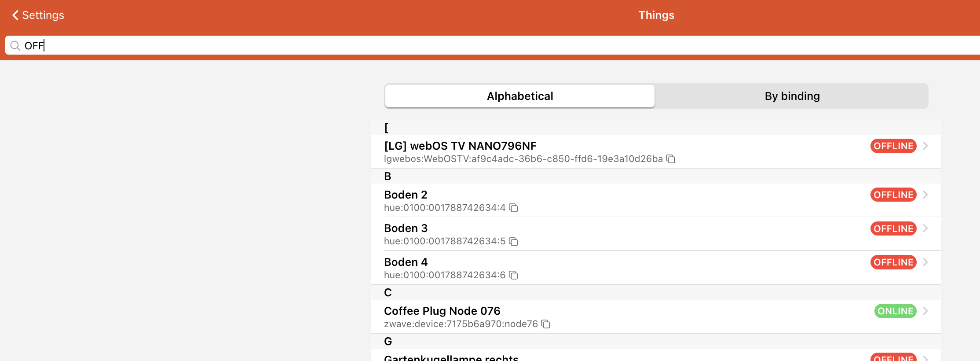This screenshot has width=980, height=361.
Task: Copy the Boden 4 thing UID
Action: point(513,275)
